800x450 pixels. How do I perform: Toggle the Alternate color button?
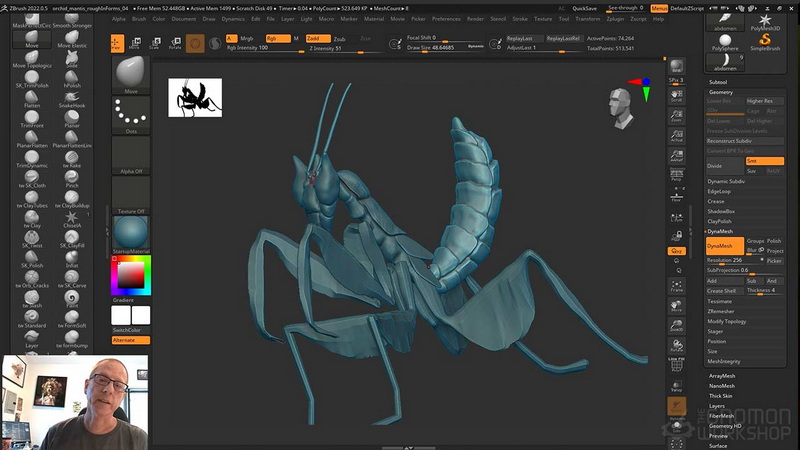[x=131, y=340]
